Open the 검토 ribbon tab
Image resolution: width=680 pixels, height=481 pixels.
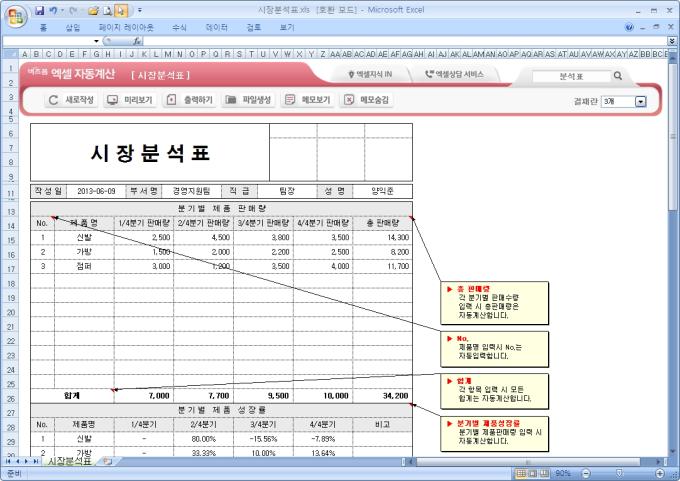(x=253, y=27)
